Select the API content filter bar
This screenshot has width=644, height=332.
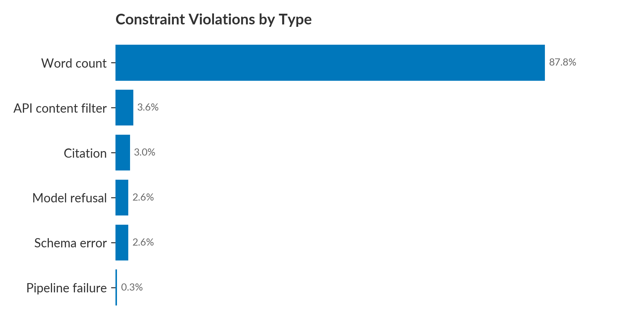coord(124,108)
